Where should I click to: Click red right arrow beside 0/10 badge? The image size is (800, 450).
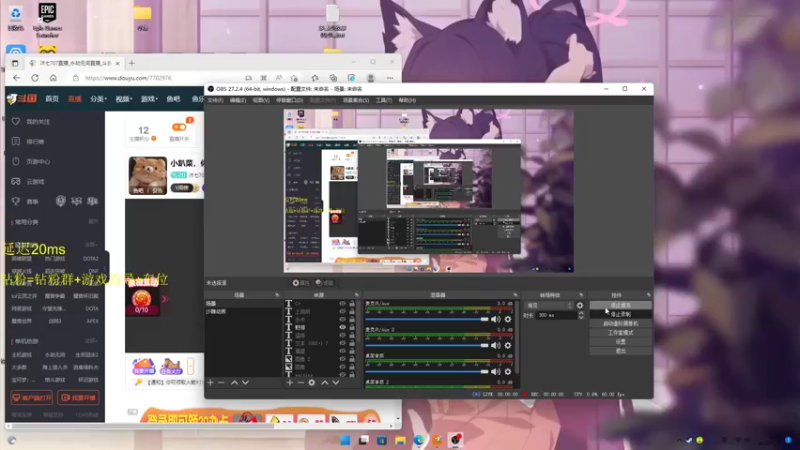tap(164, 299)
